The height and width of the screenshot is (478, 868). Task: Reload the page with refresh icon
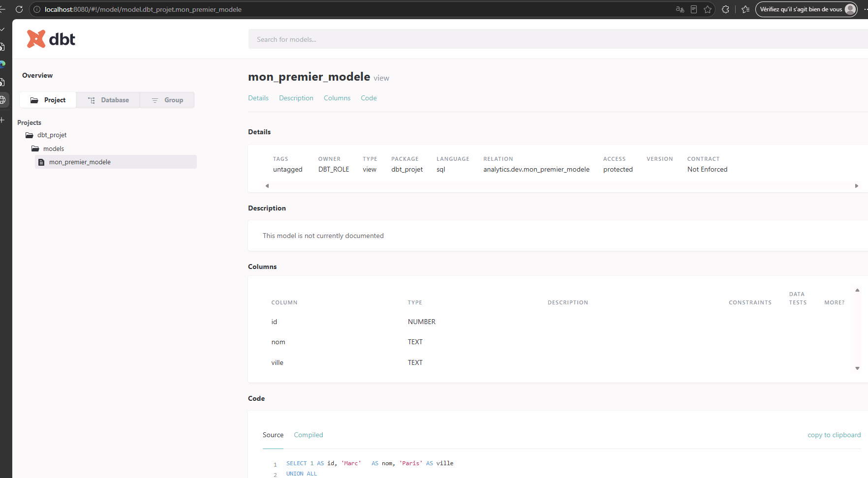tap(19, 9)
